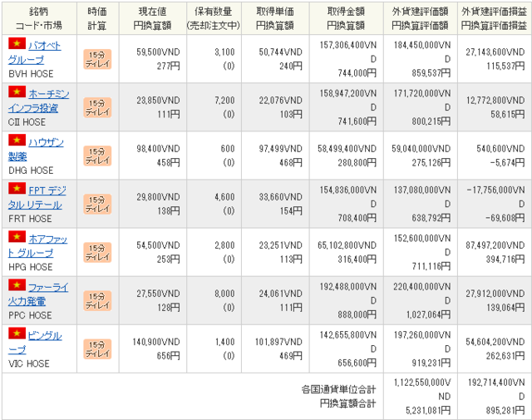Open the ファーライ火力発電 stock link
The width and height of the screenshot is (532, 420).
[38, 294]
